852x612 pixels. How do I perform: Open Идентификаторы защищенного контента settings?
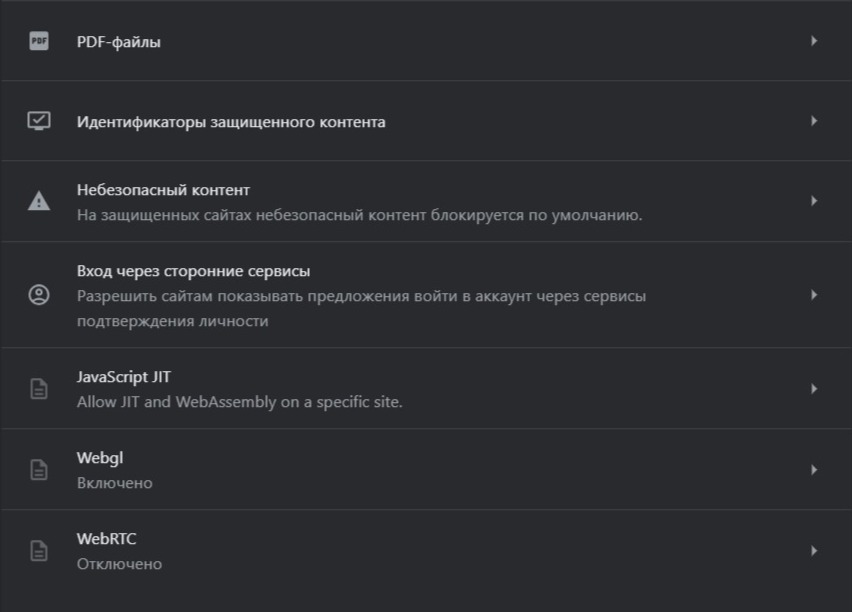(231, 122)
